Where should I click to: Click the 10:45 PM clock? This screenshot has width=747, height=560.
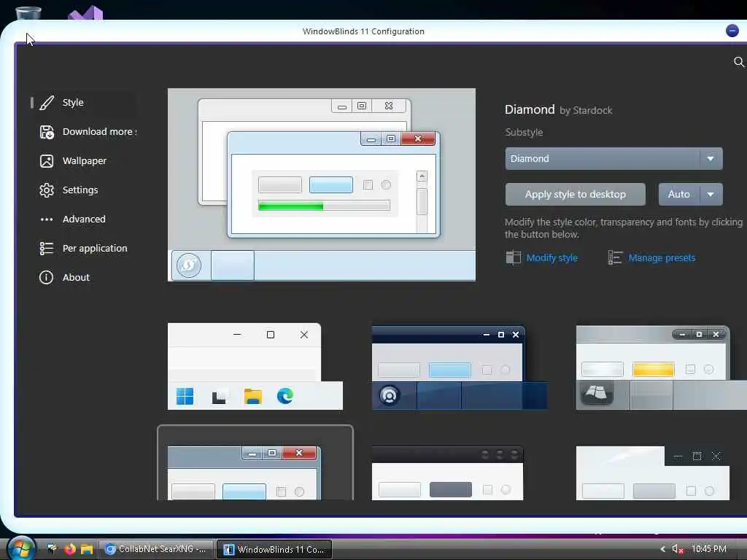point(709,549)
